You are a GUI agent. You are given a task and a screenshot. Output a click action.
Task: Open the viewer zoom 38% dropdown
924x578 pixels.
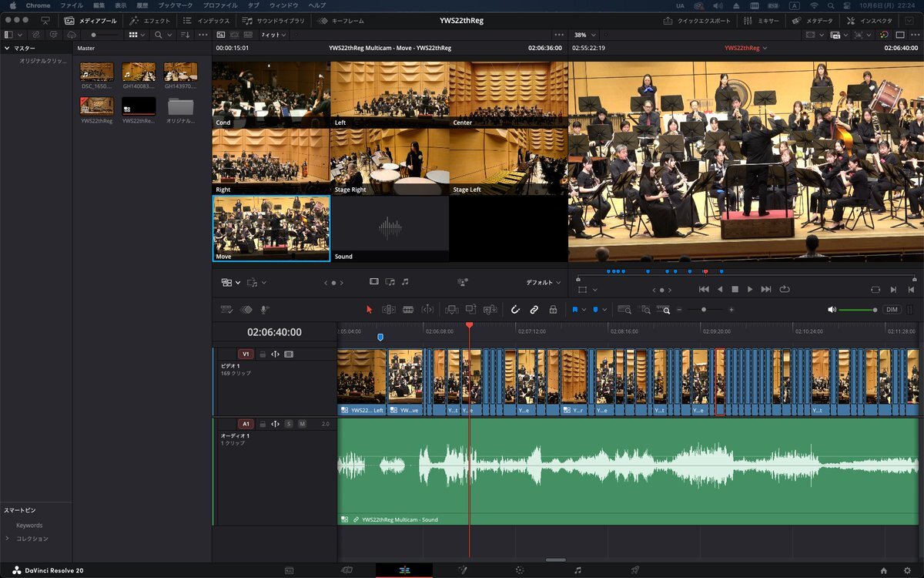(x=585, y=35)
